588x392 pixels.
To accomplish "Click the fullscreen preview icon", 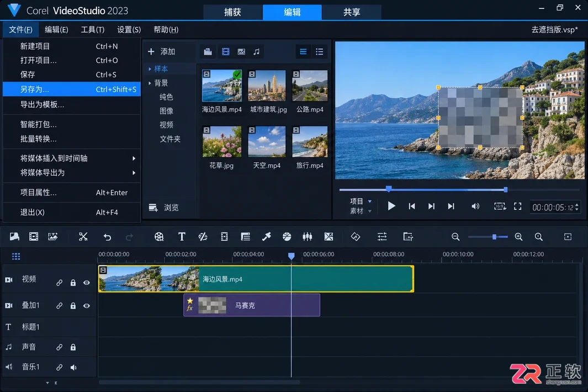I will click(517, 206).
